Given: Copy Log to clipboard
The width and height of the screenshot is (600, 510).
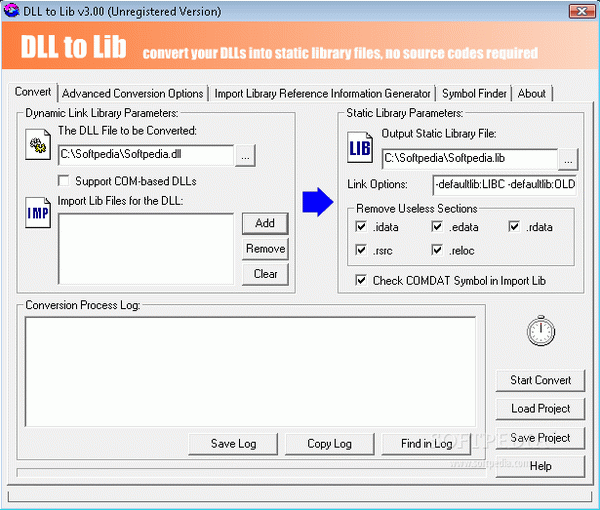Looking at the screenshot, I should 329,444.
